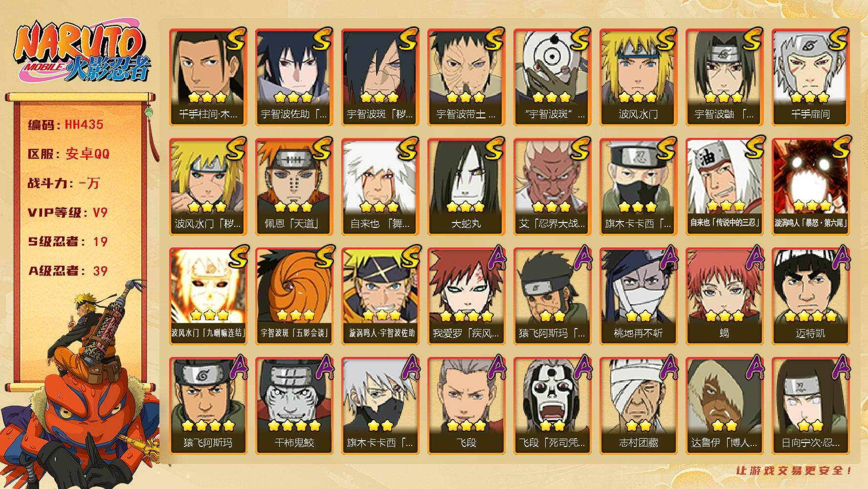Open the 蝎 ninja card
This screenshot has width=868, height=489.
(724, 296)
